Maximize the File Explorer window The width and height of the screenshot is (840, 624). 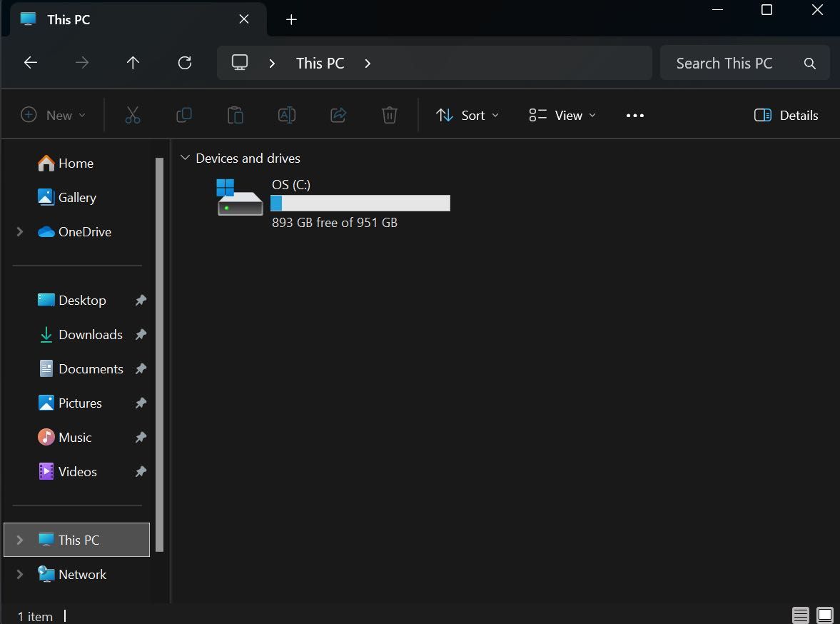[766, 10]
